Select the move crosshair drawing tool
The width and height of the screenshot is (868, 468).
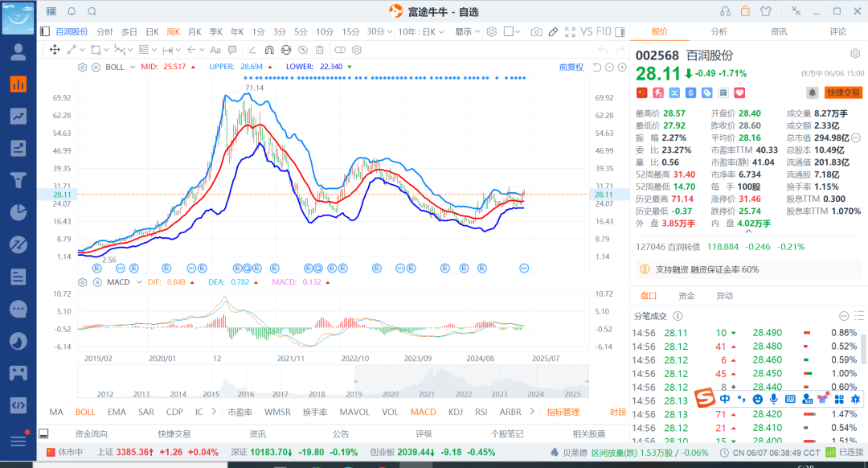pyautogui.click(x=55, y=50)
